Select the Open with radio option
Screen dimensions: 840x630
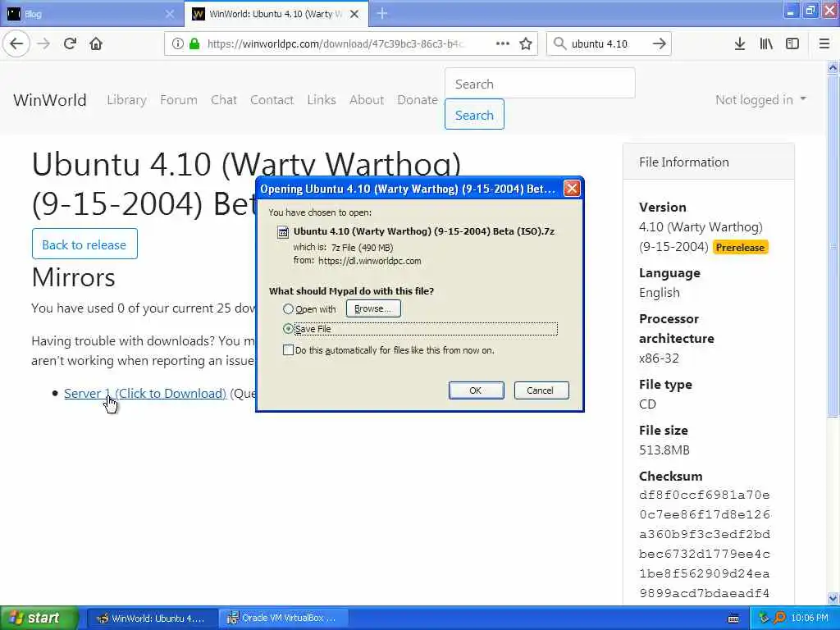(288, 309)
